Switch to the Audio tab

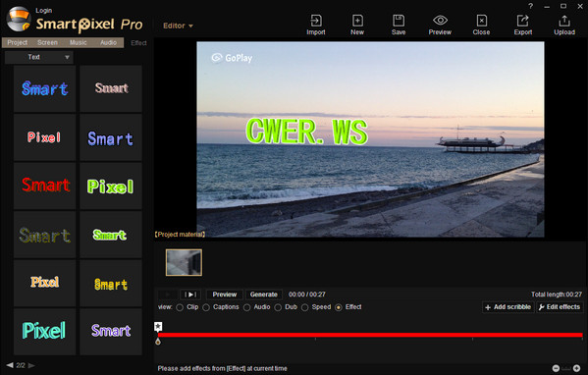pyautogui.click(x=108, y=43)
